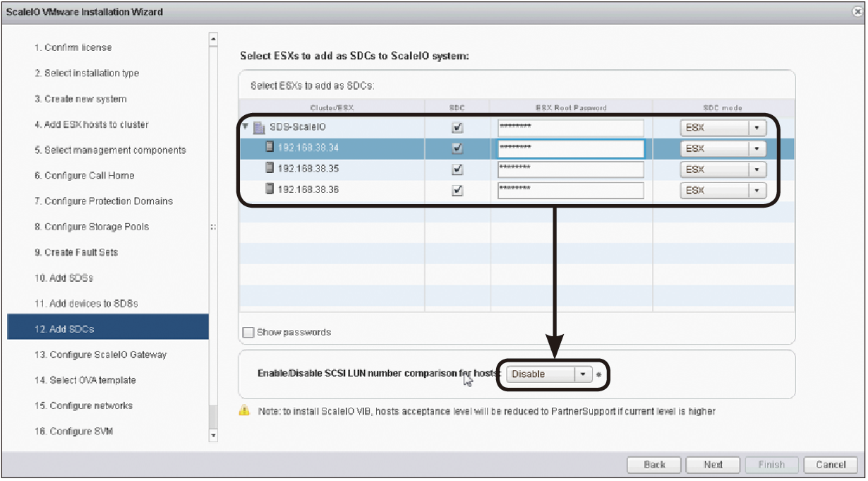Toggle SDC checkbox for SDS-ScaleIO cluster
The height and width of the screenshot is (481, 868).
click(457, 128)
